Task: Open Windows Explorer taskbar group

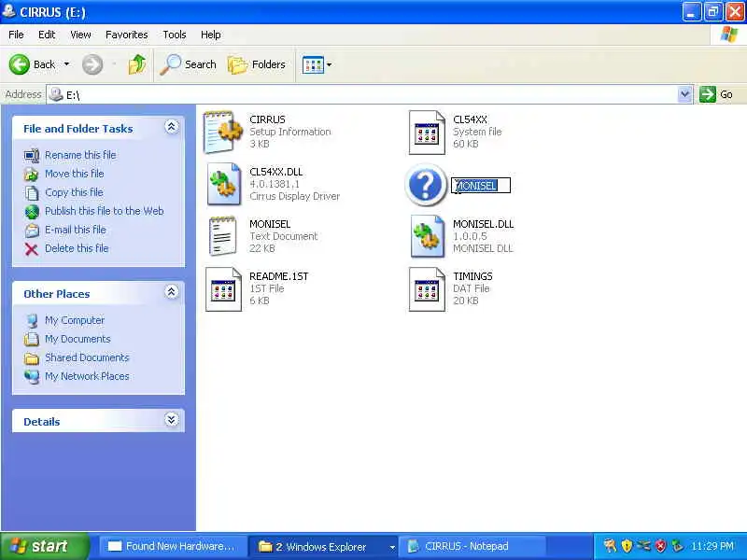Action: pyautogui.click(x=324, y=546)
